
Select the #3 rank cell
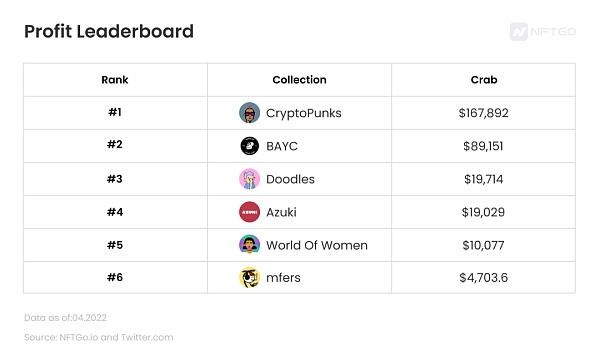point(115,179)
